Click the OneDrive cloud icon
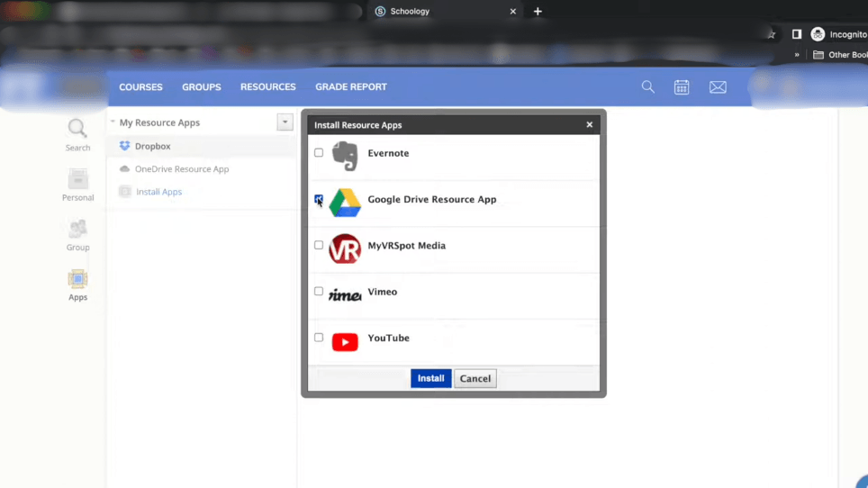This screenshot has width=868, height=488. [124, 168]
